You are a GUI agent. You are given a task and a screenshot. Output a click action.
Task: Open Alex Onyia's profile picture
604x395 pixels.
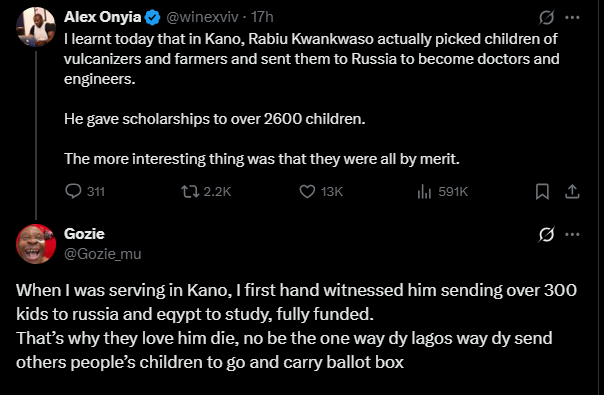36,27
